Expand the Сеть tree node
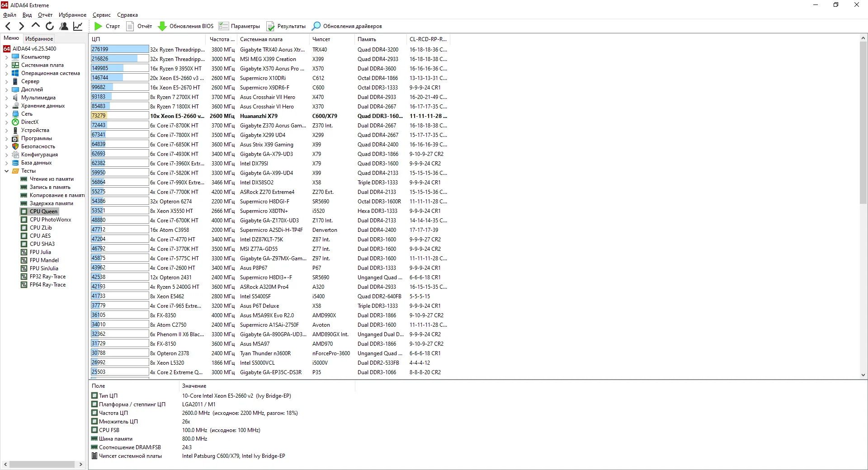The width and height of the screenshot is (868, 470). (x=6, y=114)
